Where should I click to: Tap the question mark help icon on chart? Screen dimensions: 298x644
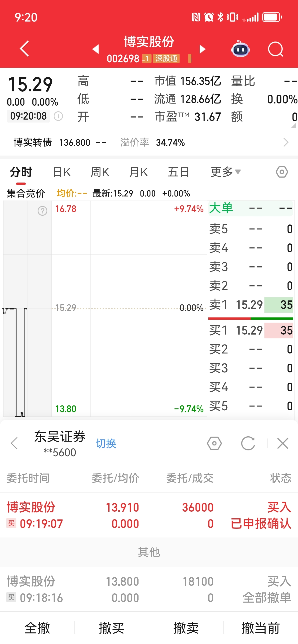[x=43, y=211]
